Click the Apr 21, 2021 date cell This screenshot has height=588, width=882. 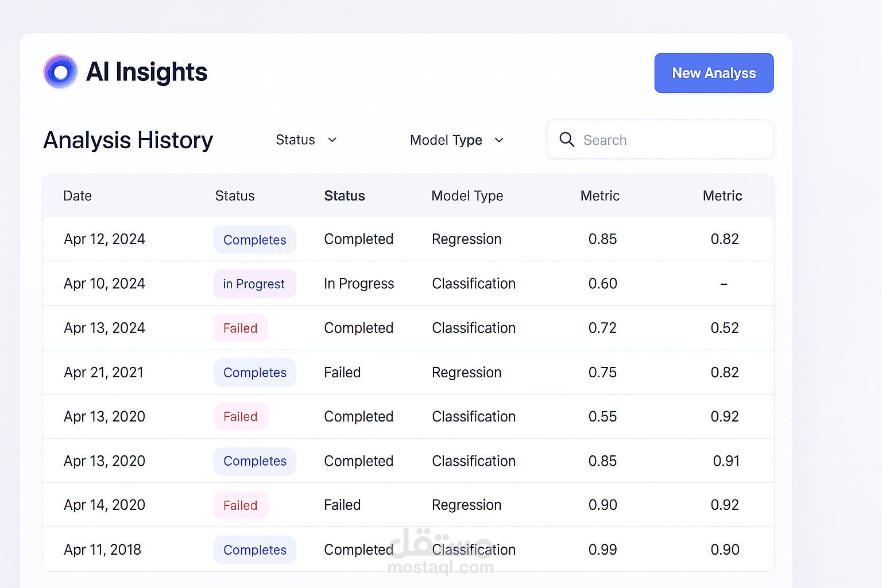[104, 372]
